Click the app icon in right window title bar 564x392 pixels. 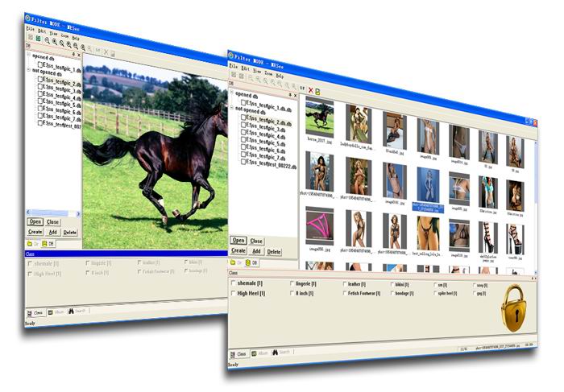point(231,56)
